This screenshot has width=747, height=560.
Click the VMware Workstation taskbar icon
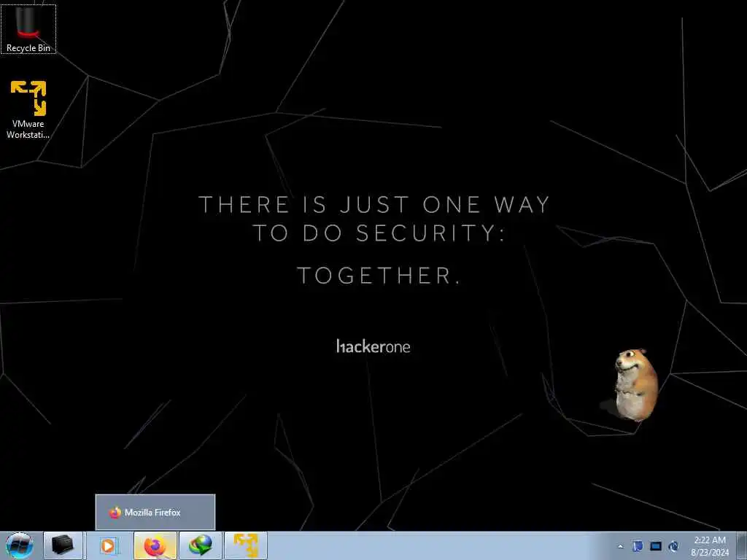tap(246, 545)
